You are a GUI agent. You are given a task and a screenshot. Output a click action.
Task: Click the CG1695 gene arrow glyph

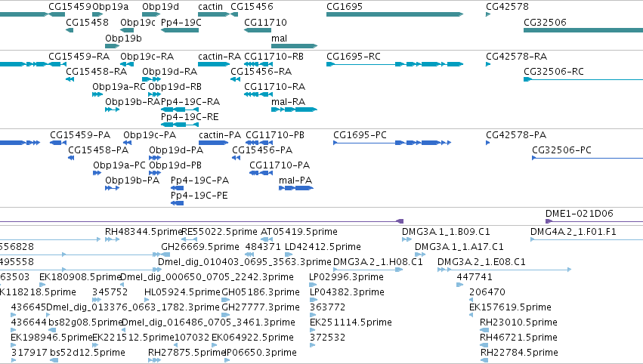(x=395, y=14)
